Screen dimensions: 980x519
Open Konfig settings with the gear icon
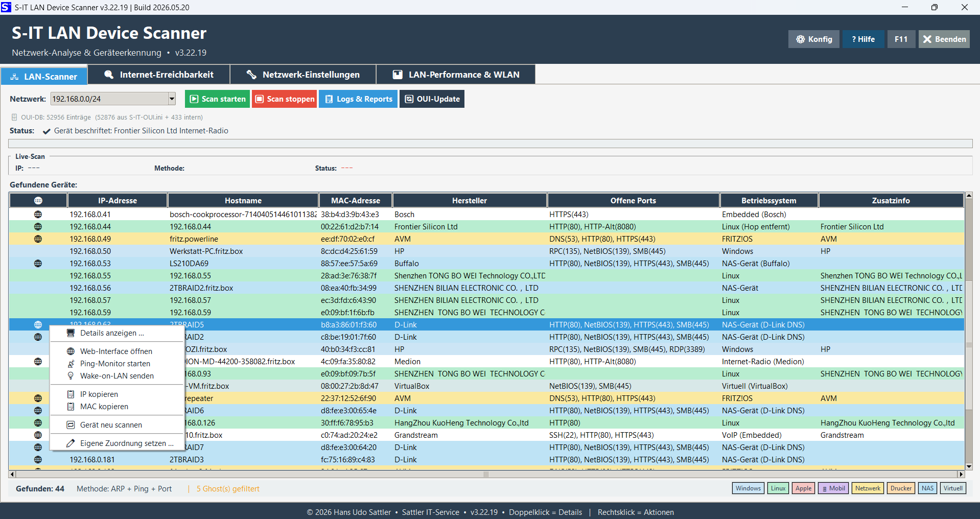[814, 39]
